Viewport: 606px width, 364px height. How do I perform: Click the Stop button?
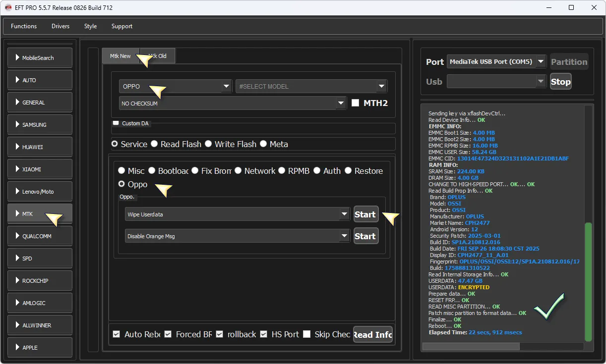pyautogui.click(x=561, y=82)
